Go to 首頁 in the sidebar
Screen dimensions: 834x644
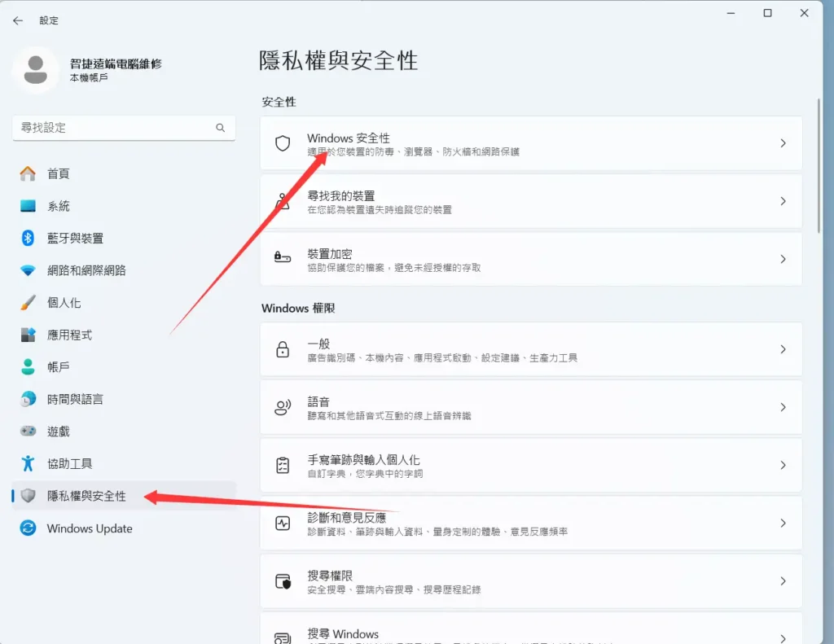[x=124, y=173]
